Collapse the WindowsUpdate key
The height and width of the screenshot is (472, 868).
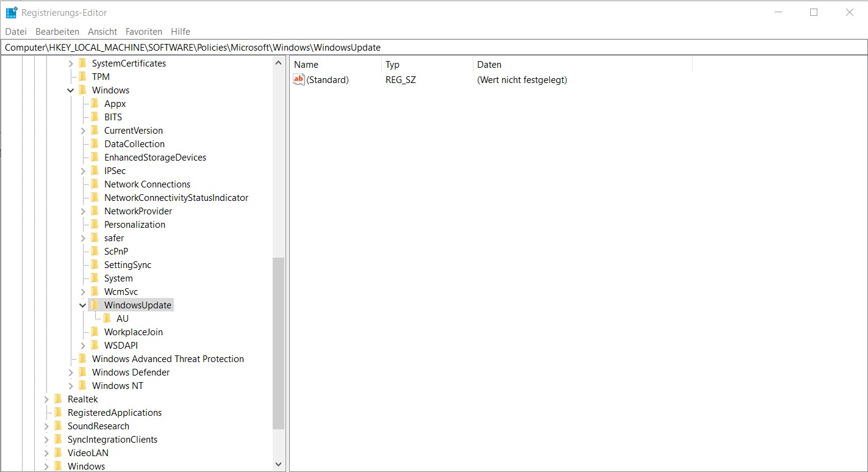coord(83,305)
